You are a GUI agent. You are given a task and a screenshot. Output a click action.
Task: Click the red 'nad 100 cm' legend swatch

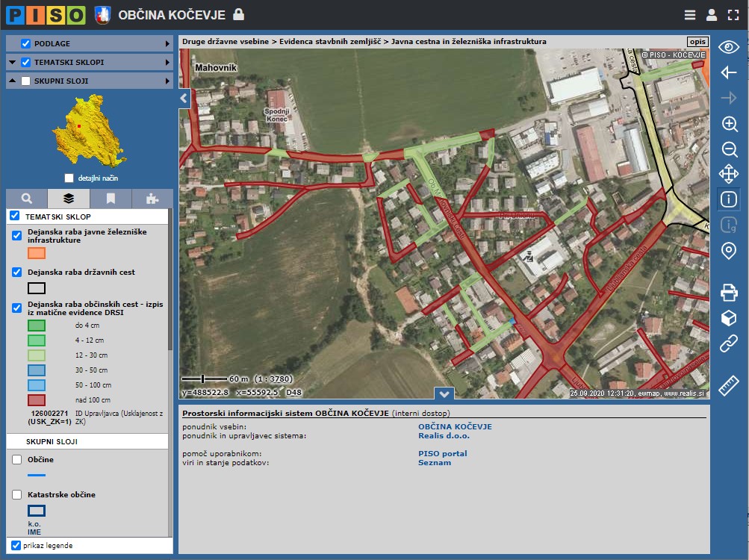[x=37, y=400]
